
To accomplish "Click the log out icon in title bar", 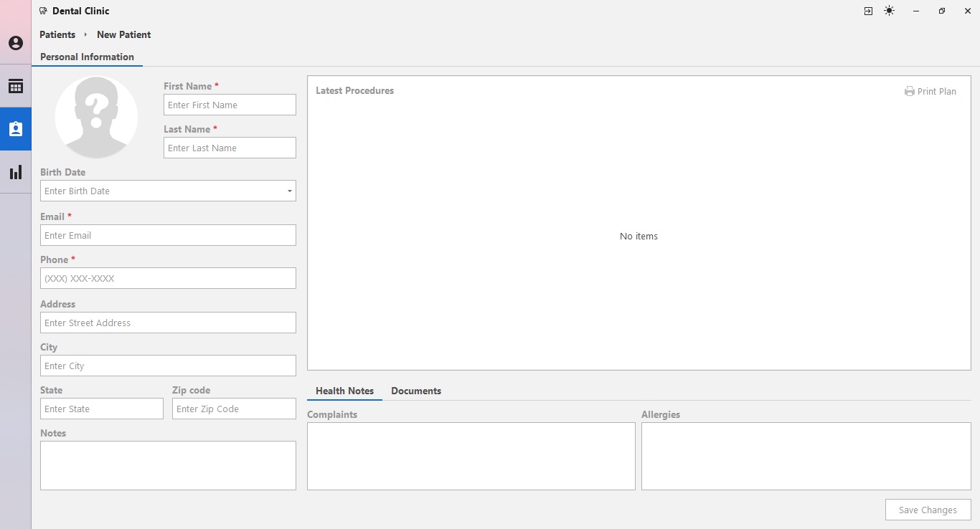I will (868, 11).
